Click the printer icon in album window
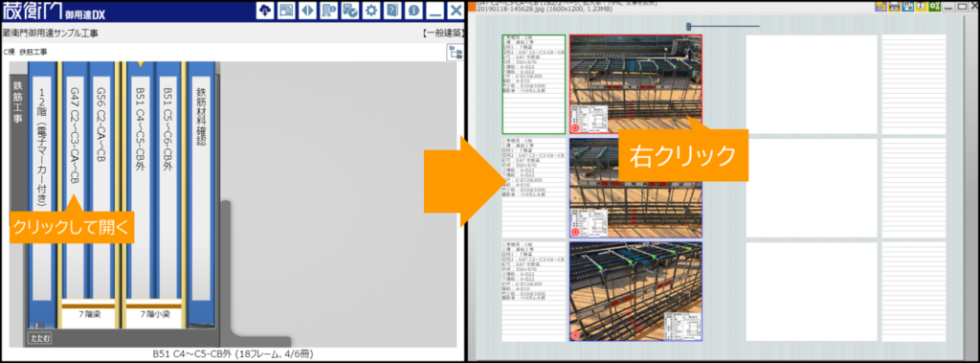 click(x=895, y=6)
